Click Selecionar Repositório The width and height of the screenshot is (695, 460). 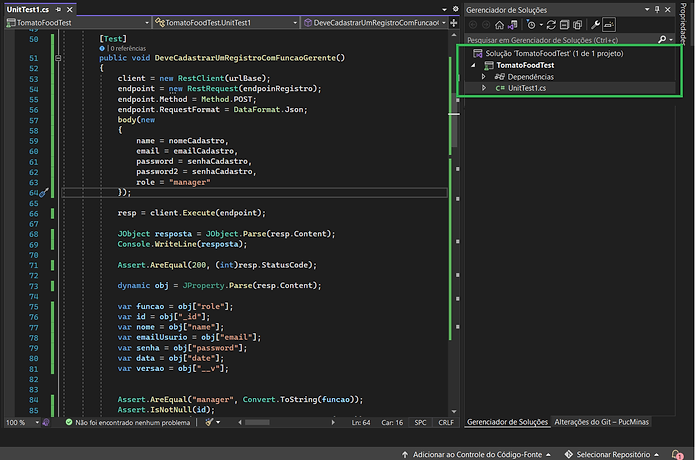point(613,455)
